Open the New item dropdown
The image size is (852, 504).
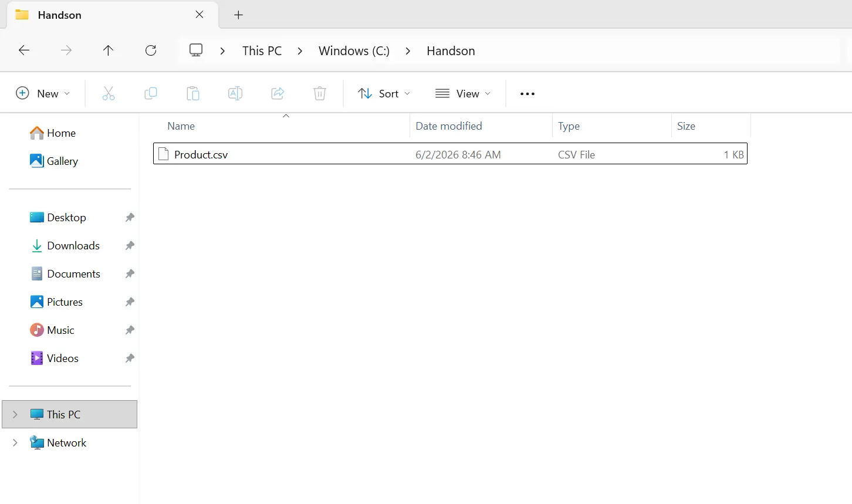(43, 93)
